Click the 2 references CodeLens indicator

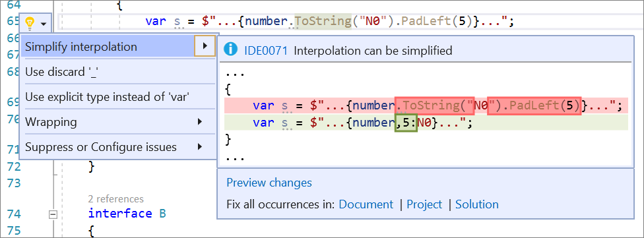(x=116, y=199)
